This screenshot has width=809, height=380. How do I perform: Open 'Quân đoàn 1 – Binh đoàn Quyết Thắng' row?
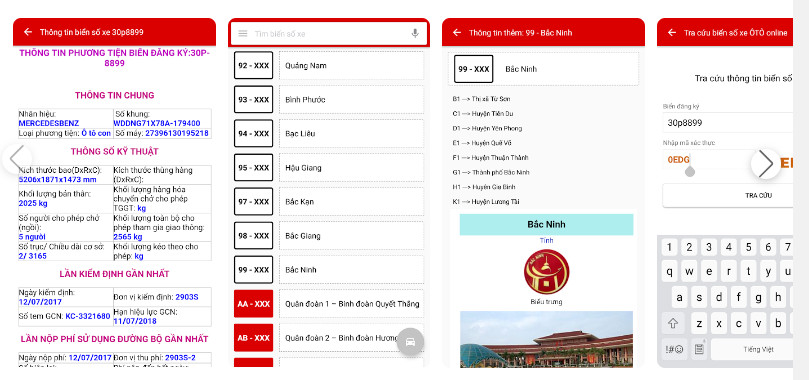pyautogui.click(x=351, y=304)
